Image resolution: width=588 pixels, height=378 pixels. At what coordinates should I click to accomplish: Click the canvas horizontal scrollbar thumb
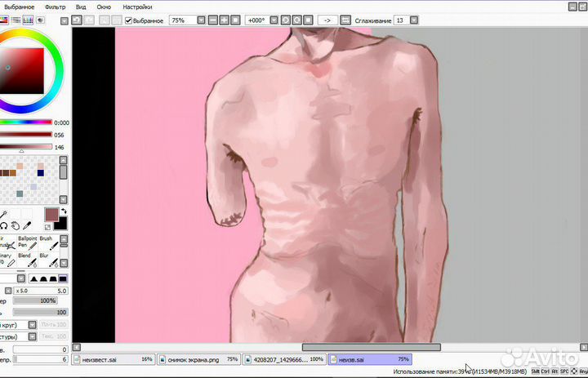coord(371,347)
